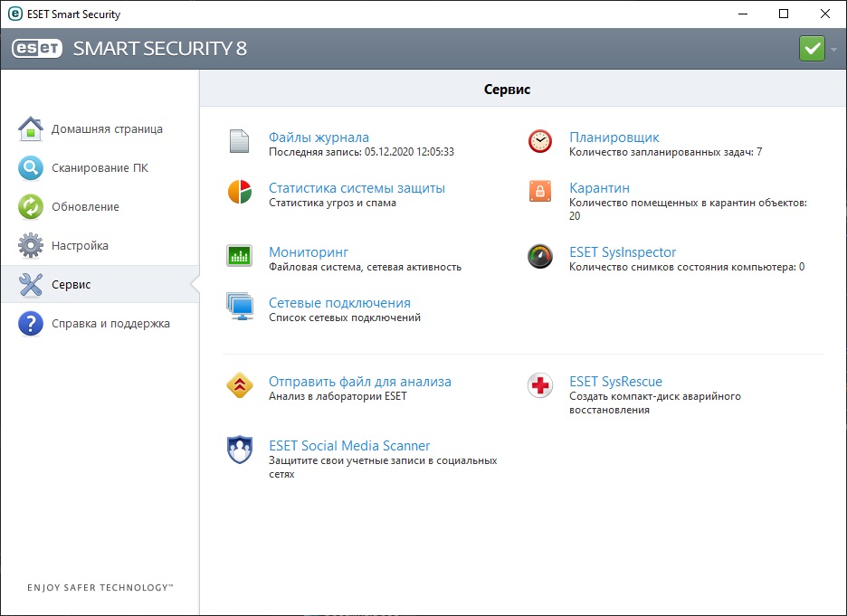Open the Файлы журнала link

(319, 137)
